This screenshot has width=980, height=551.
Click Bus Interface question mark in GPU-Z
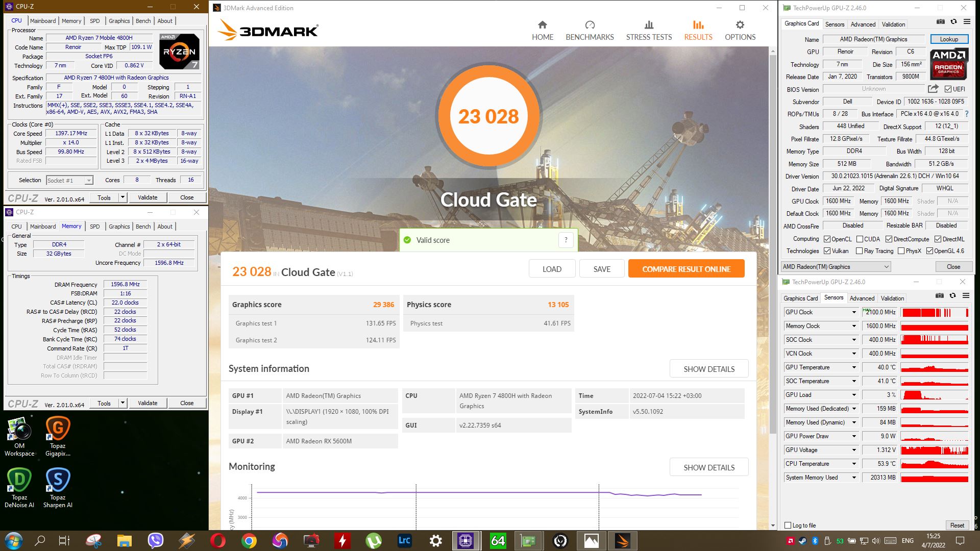(x=966, y=114)
